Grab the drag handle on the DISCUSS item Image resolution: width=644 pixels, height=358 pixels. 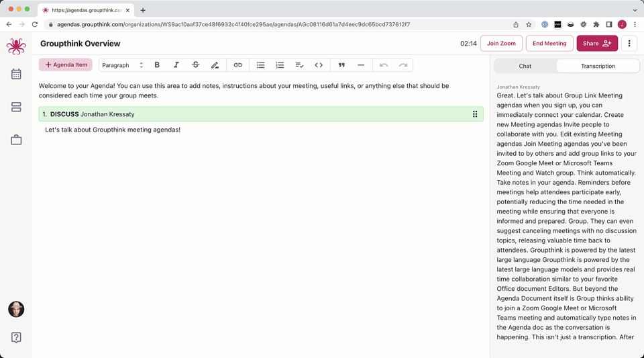[x=475, y=114]
